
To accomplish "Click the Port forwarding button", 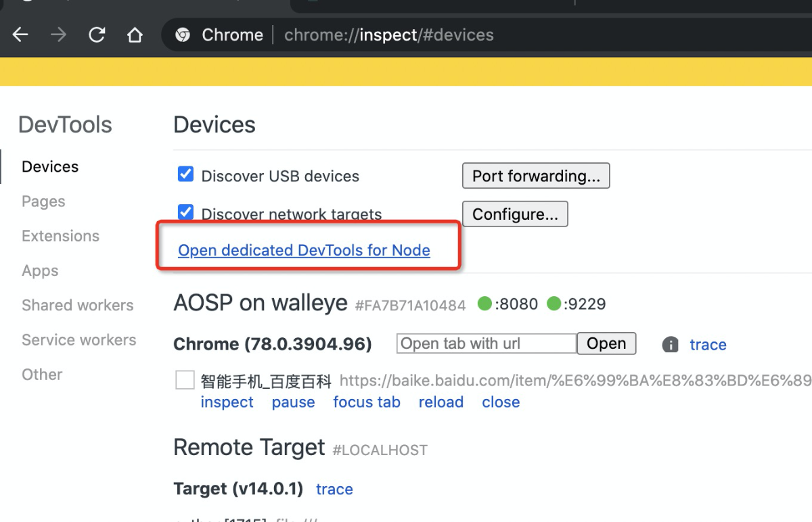I will coord(536,176).
